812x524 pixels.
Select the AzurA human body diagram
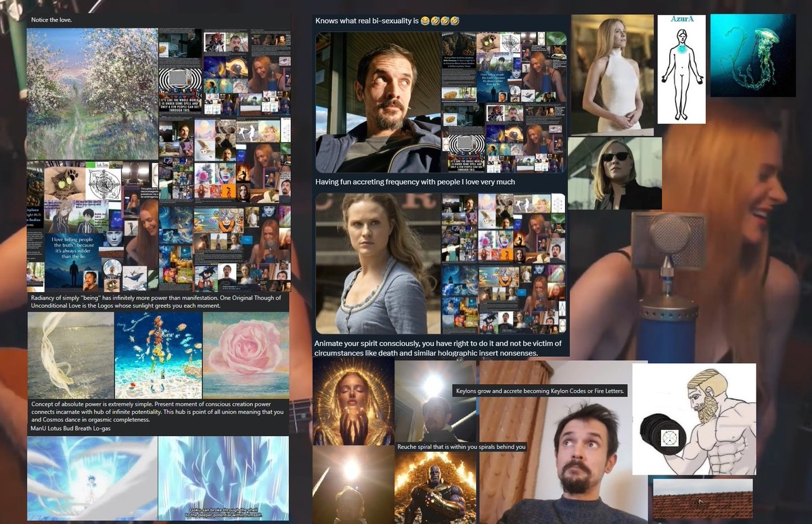coord(681,69)
